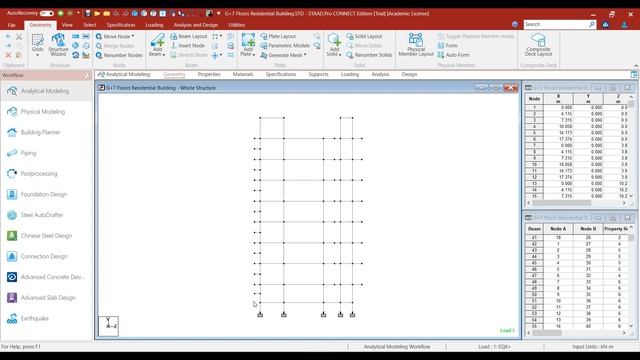Screen dimensions: 640x360
Task: Select the Analytical Modeling workflow
Action: click(46, 91)
